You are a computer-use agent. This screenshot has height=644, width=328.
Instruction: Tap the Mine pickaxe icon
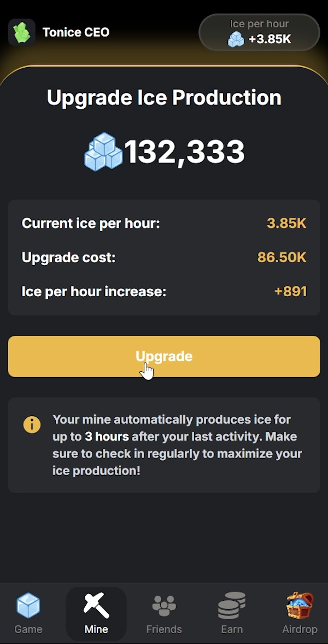pyautogui.click(x=96, y=604)
